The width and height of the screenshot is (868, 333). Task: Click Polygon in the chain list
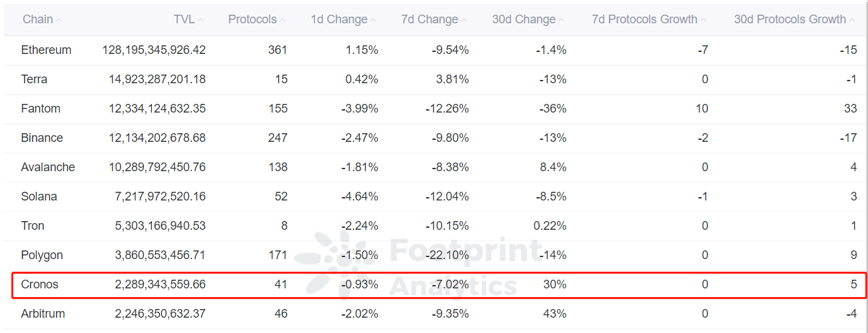(x=42, y=255)
